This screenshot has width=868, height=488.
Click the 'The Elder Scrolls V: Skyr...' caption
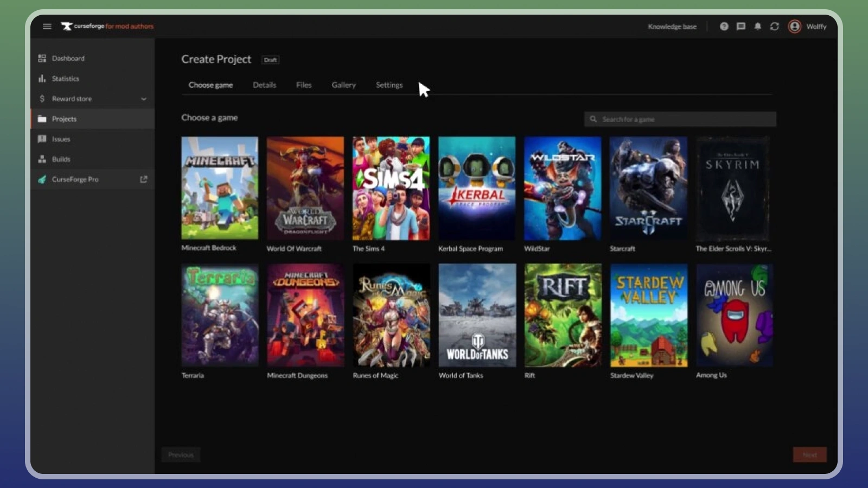733,249
